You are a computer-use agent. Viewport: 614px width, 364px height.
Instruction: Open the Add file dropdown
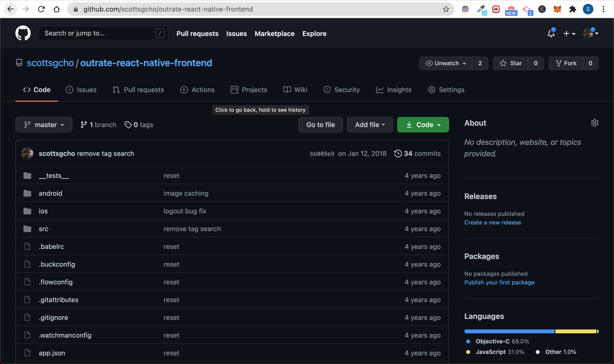point(370,125)
